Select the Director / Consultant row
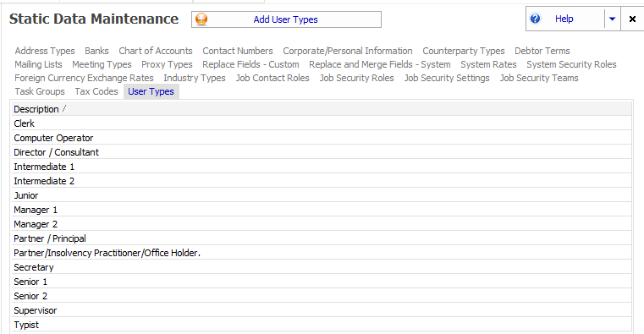 click(322, 152)
